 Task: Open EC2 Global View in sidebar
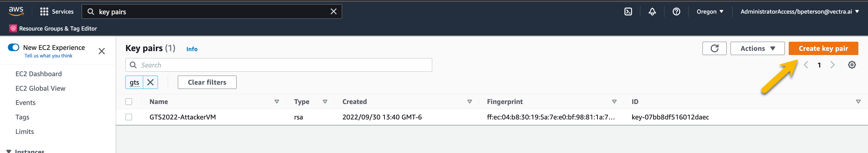40,89
